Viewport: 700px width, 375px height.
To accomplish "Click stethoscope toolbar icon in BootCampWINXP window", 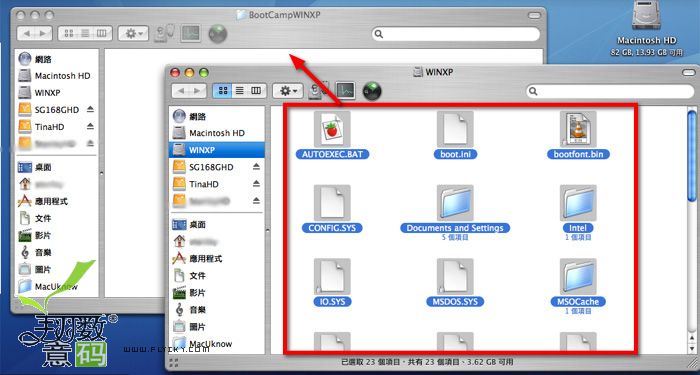I will [164, 33].
